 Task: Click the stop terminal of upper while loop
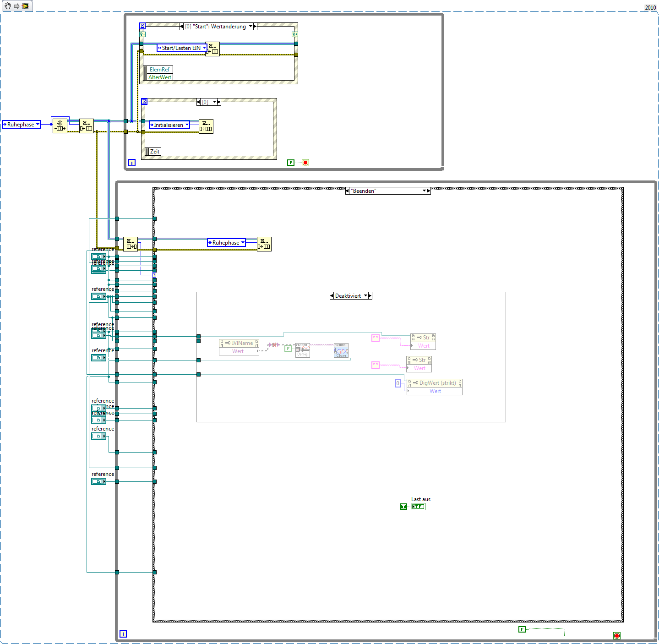click(x=305, y=163)
